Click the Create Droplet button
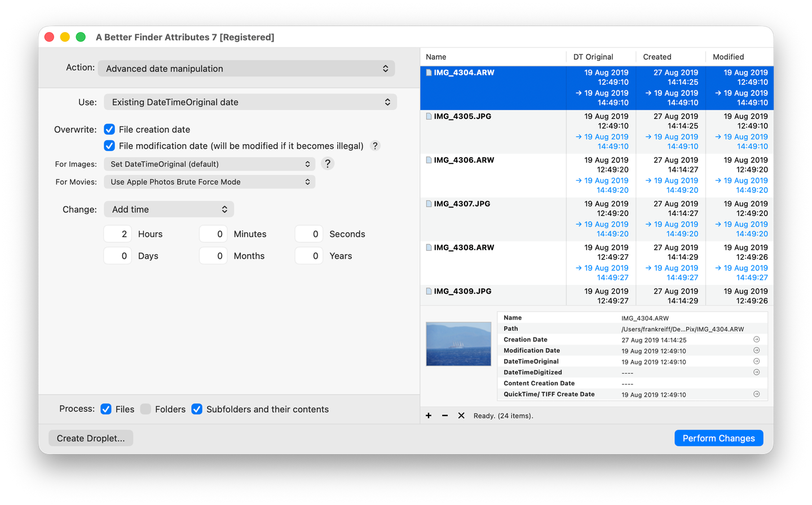This screenshot has width=812, height=505. (91, 438)
